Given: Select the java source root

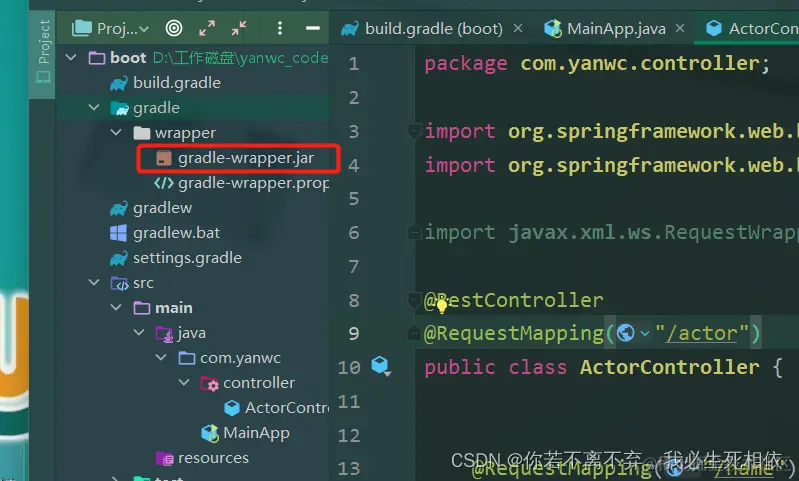Looking at the screenshot, I should 192,333.
